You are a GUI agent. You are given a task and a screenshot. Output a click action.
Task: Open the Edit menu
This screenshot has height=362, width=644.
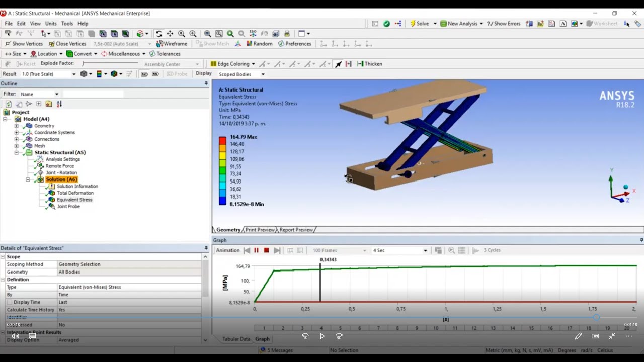[21, 24]
